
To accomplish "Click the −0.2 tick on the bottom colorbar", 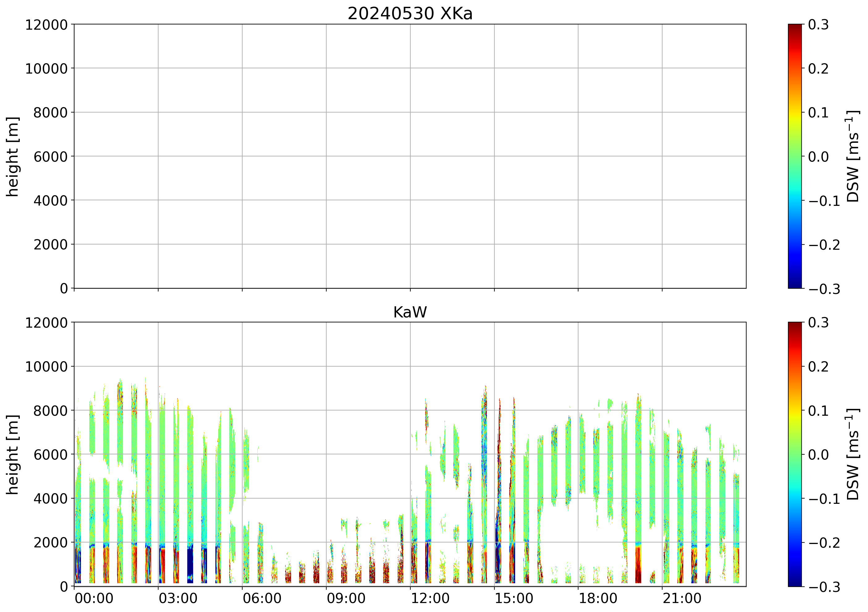I will coord(824,543).
